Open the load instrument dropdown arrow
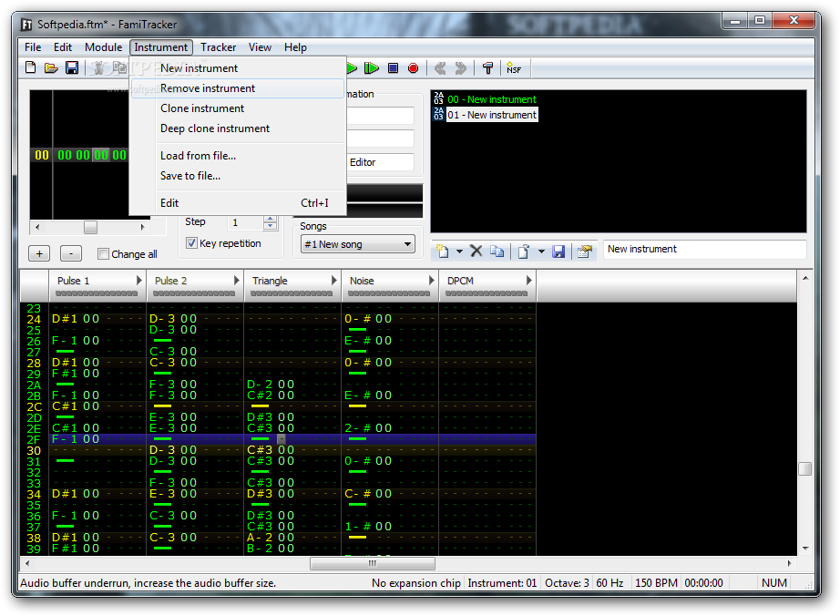 click(541, 252)
